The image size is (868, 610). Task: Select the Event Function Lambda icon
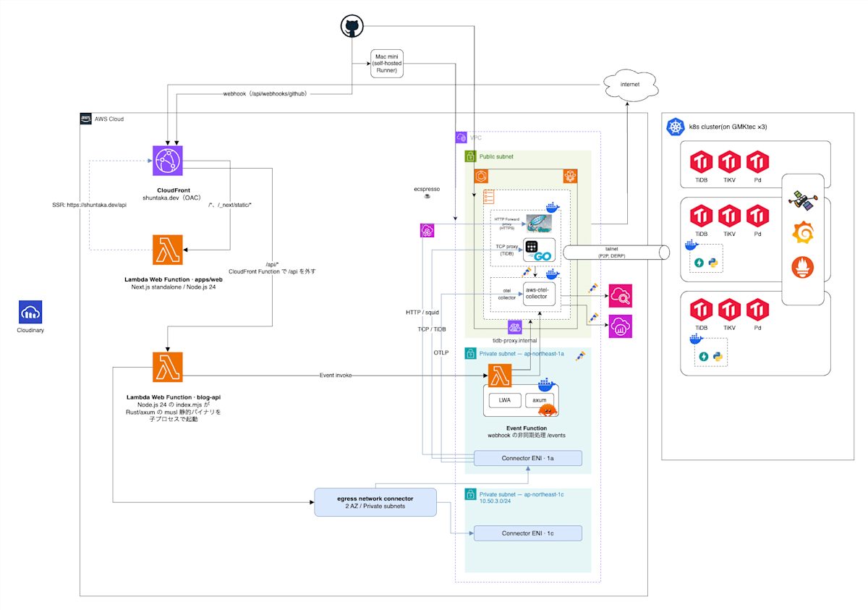[501, 376]
